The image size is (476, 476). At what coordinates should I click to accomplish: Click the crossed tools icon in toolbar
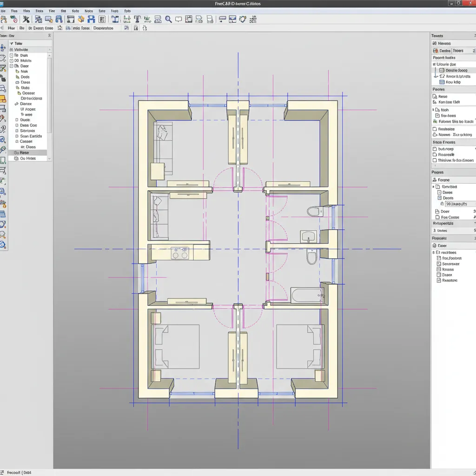[x=26, y=20]
